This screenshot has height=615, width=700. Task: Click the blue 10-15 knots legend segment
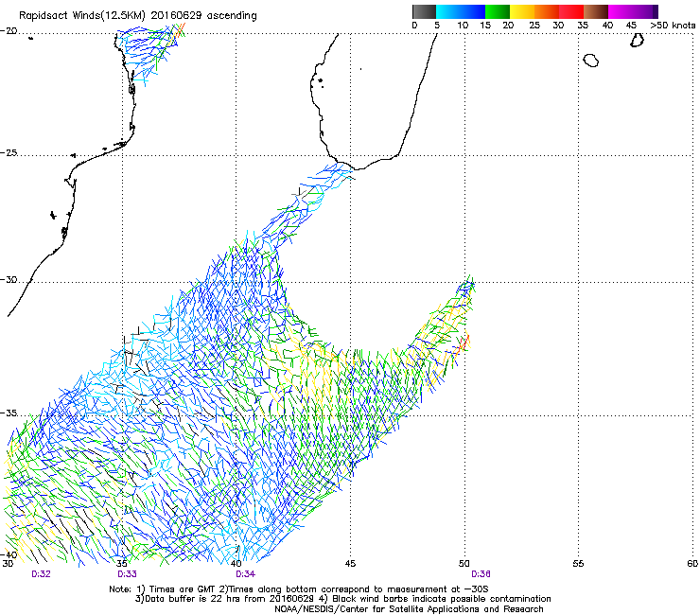coord(473,11)
